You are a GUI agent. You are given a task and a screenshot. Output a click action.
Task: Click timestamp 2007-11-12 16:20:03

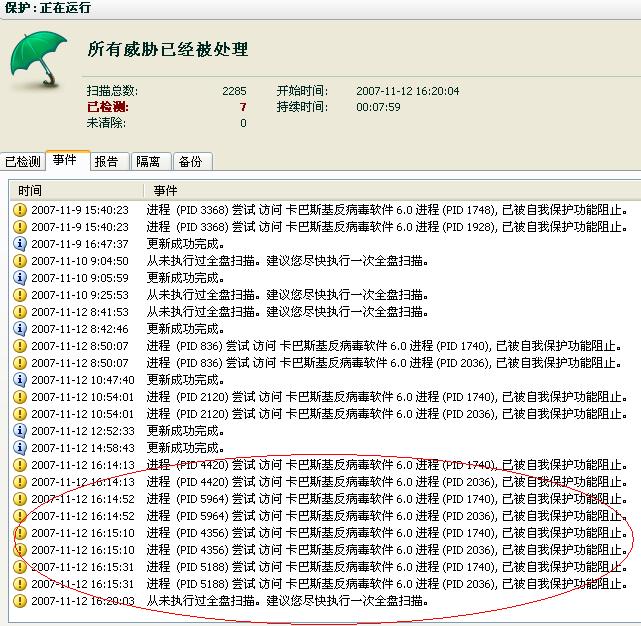[x=83, y=601]
